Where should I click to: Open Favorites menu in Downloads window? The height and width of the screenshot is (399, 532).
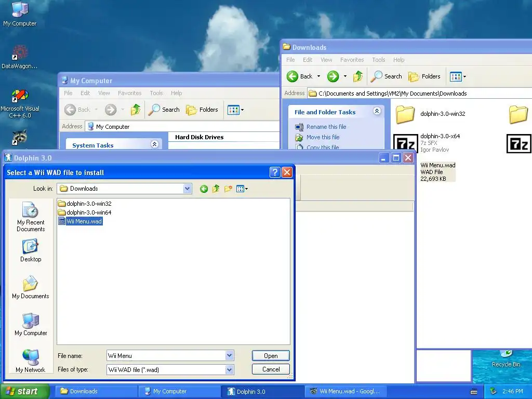pyautogui.click(x=352, y=60)
